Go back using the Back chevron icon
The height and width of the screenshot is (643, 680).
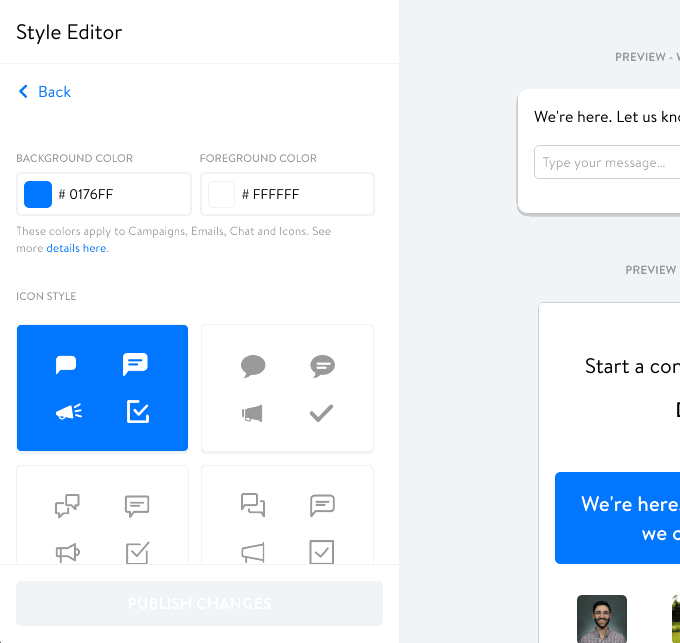(23, 91)
